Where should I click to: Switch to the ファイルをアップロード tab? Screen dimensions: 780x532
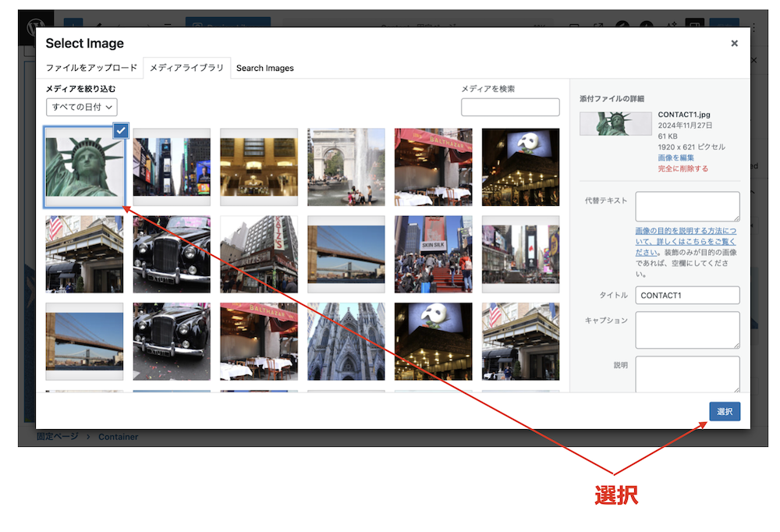click(91, 68)
